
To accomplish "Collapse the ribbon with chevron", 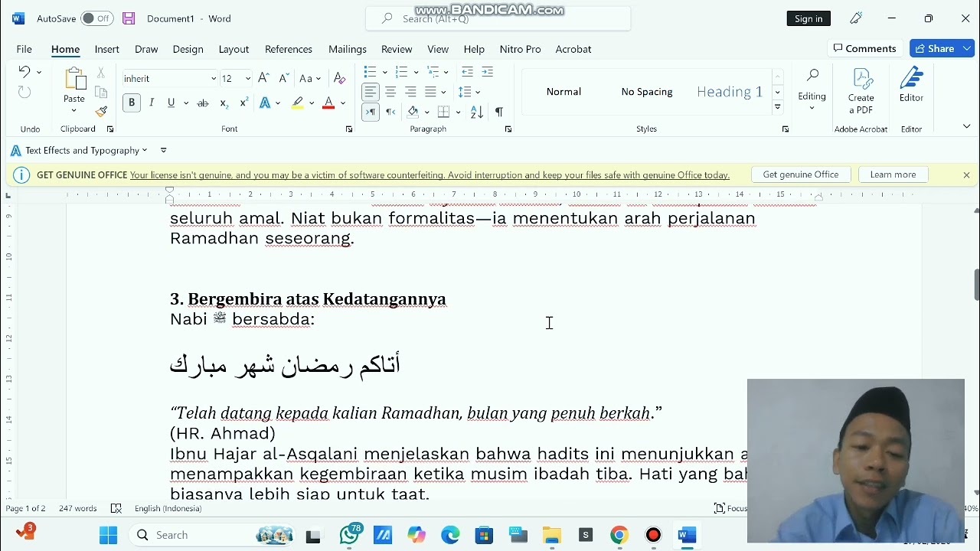I will click(x=966, y=126).
